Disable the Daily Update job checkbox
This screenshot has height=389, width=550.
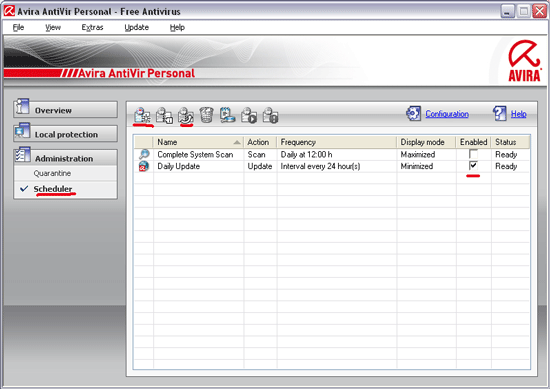474,166
